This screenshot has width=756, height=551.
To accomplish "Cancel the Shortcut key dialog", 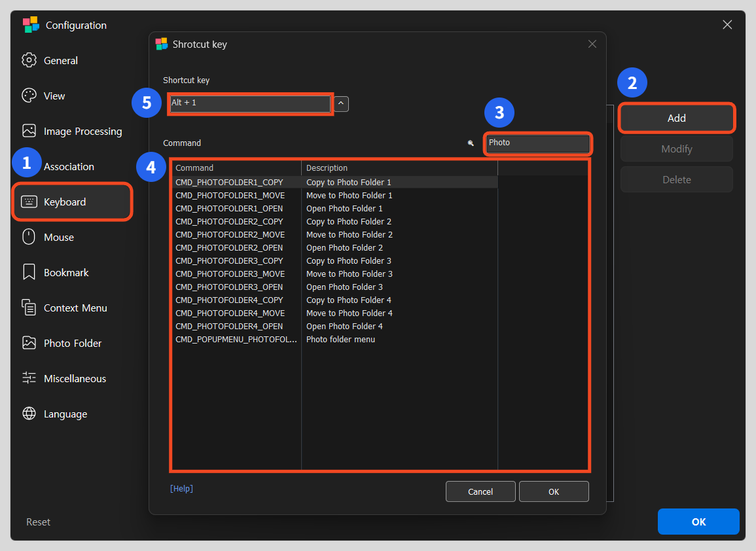I will point(480,491).
